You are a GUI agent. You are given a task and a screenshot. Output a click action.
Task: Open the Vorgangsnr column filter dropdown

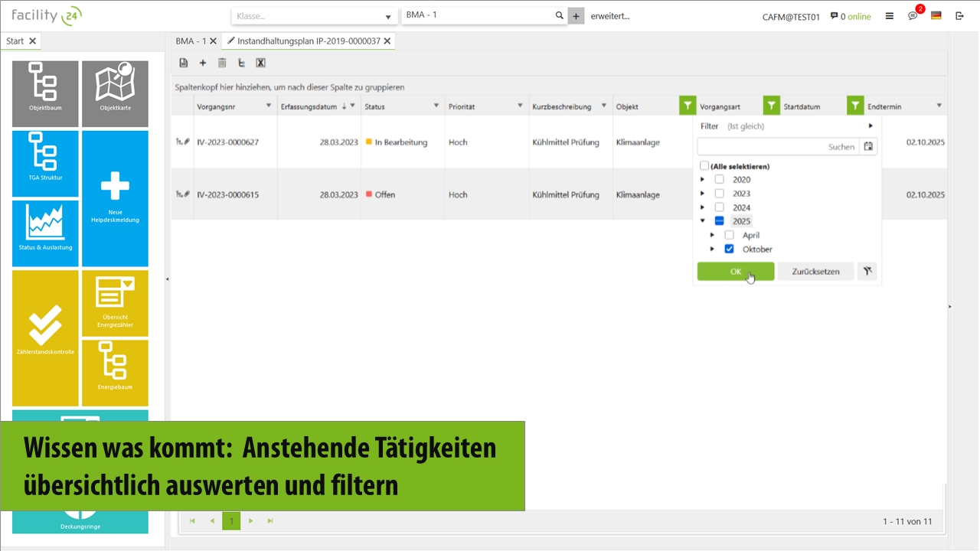pyautogui.click(x=269, y=106)
